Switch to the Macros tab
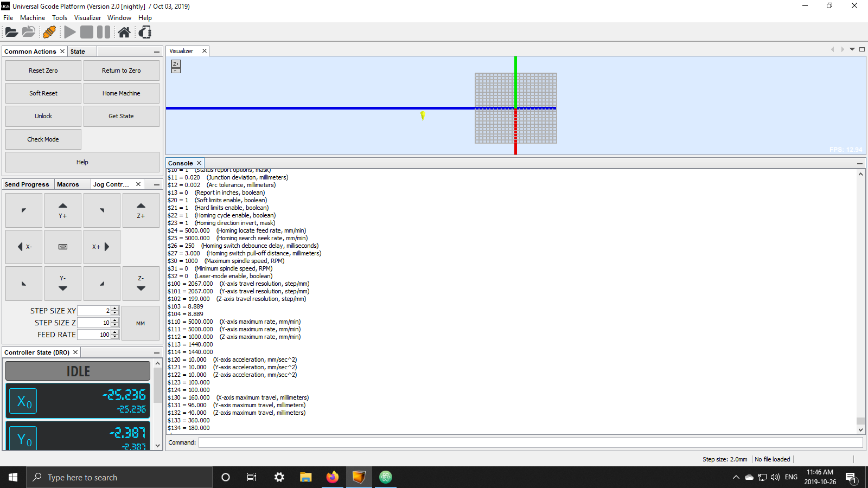The width and height of the screenshot is (868, 488). (68, 184)
